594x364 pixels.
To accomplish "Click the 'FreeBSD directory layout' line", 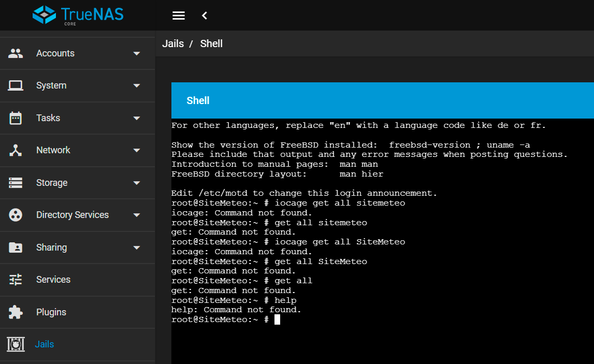I will [x=277, y=174].
